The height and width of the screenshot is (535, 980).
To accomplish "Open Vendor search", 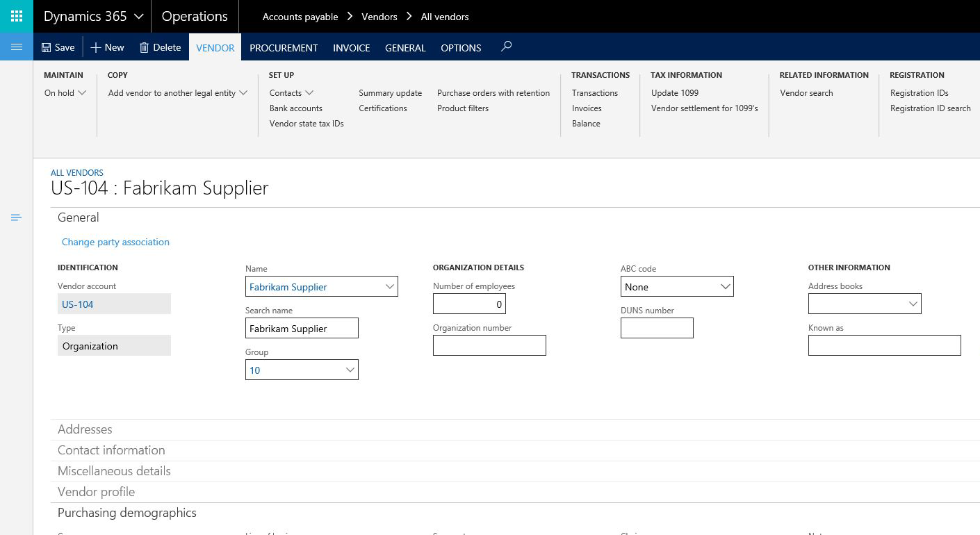I will click(806, 92).
